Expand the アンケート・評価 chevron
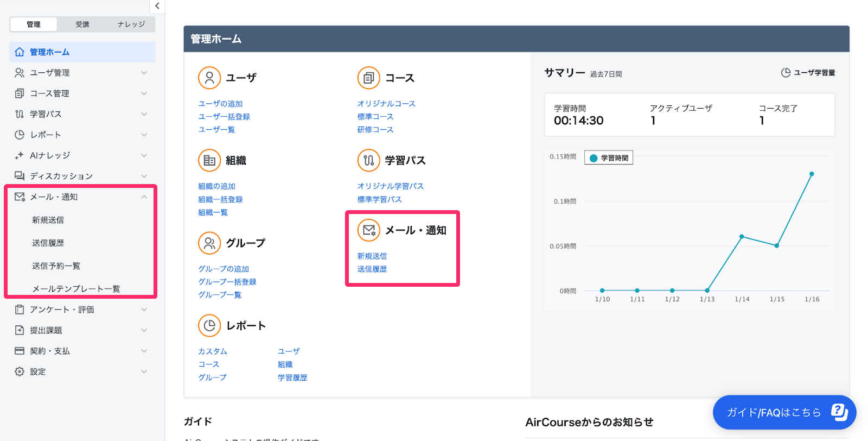The image size is (868, 441). tap(144, 310)
